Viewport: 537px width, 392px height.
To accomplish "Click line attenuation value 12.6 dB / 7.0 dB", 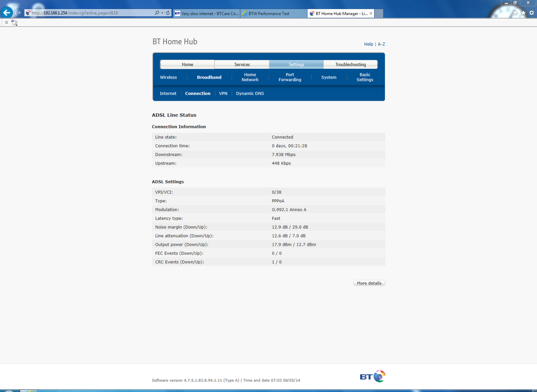I will pos(289,236).
